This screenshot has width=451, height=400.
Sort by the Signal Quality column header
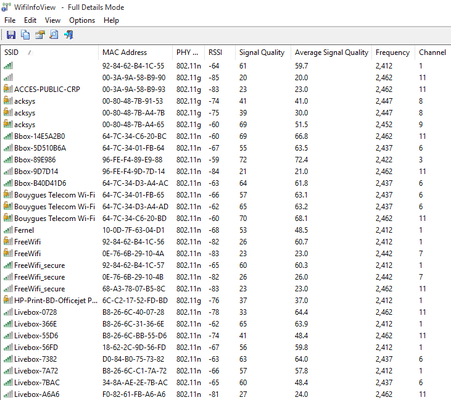pyautogui.click(x=263, y=52)
